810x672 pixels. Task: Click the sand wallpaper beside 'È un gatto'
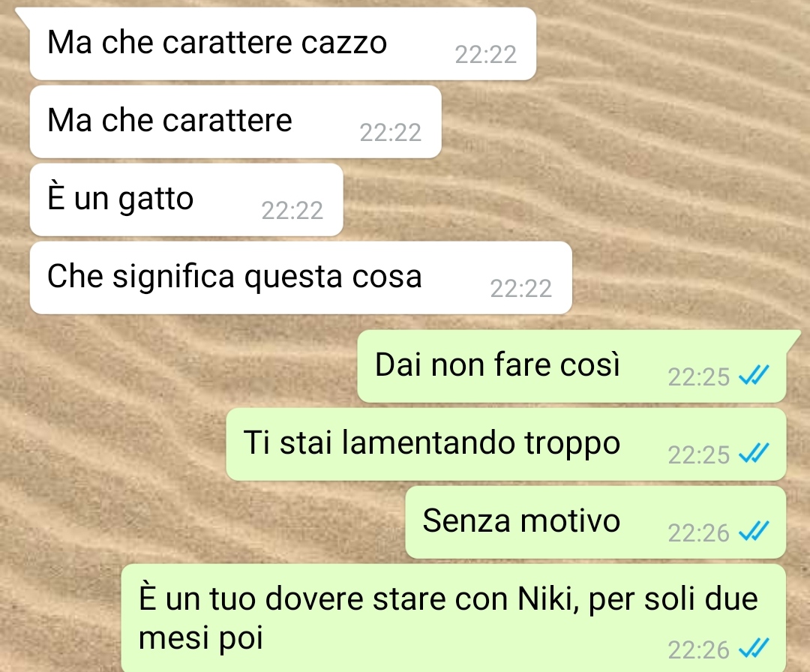click(568, 200)
